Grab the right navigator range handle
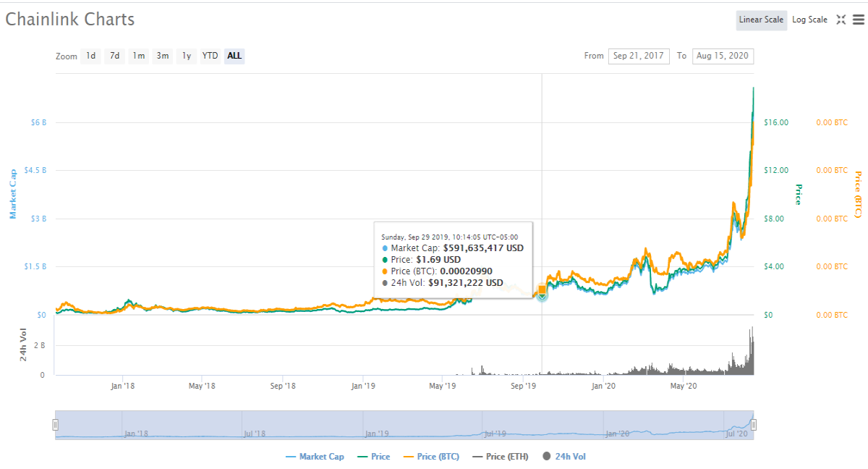 pos(754,425)
